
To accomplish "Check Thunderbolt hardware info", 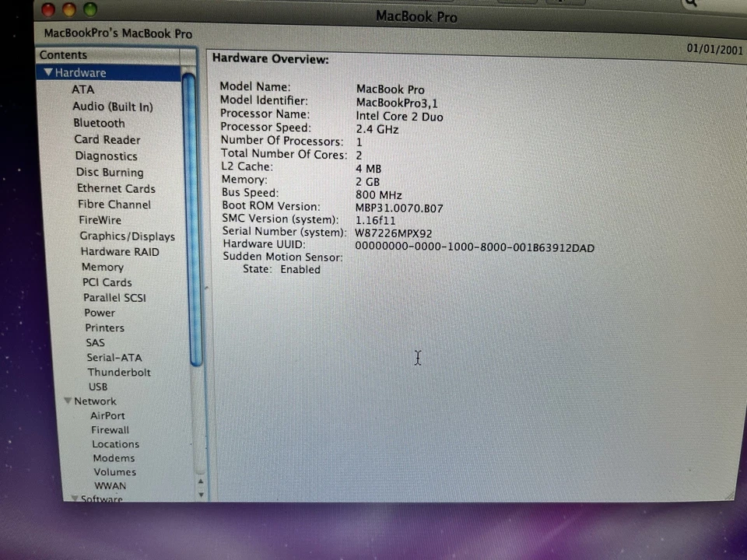I will (x=119, y=372).
